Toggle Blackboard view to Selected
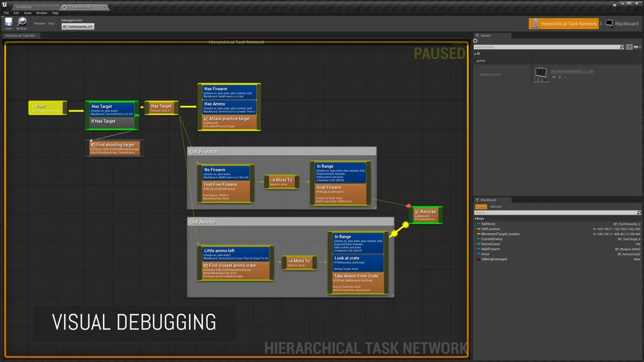The height and width of the screenshot is (362, 644). (496, 207)
